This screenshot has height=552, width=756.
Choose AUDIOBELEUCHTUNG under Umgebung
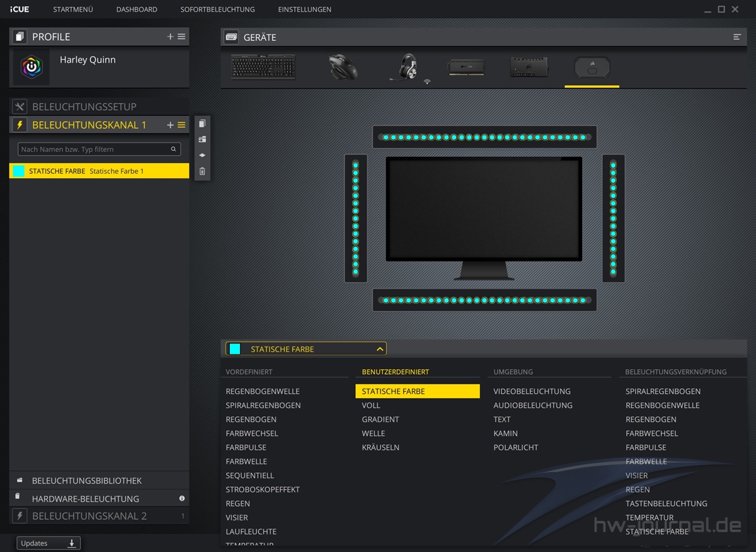coord(533,405)
